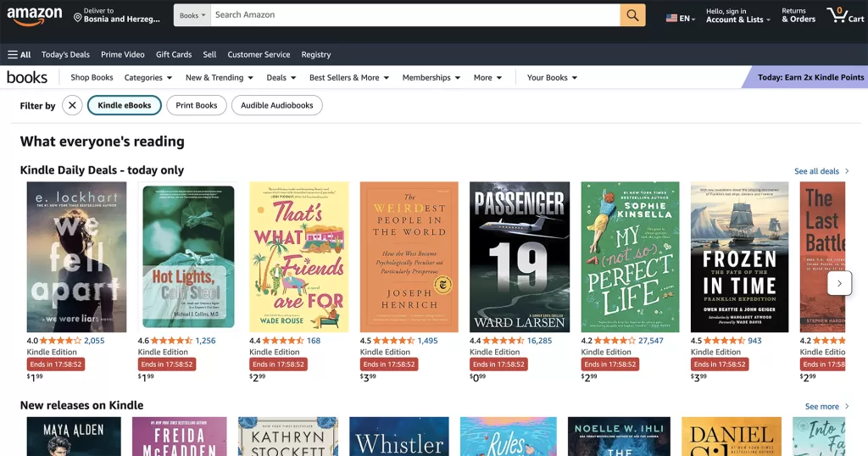Screen dimensions: 868x456
Task: Open the Passenger 19 book cover
Action: pyautogui.click(x=520, y=257)
